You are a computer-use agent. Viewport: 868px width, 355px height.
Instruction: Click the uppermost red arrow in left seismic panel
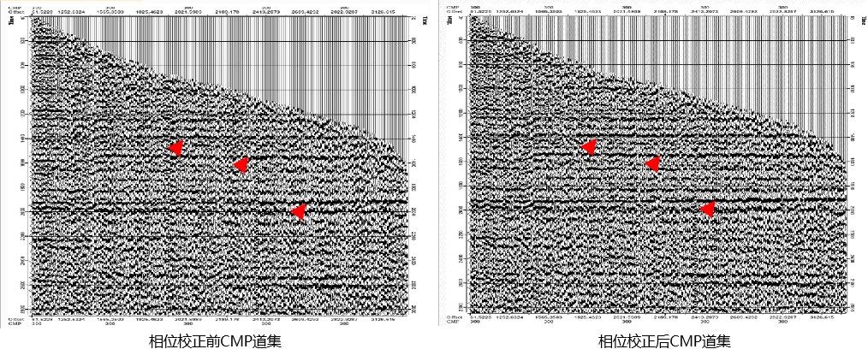175,148
